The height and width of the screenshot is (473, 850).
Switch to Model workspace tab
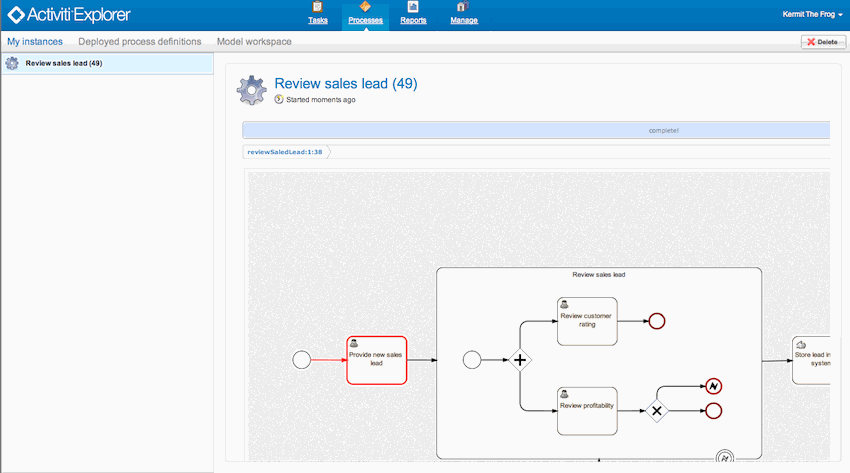(254, 42)
